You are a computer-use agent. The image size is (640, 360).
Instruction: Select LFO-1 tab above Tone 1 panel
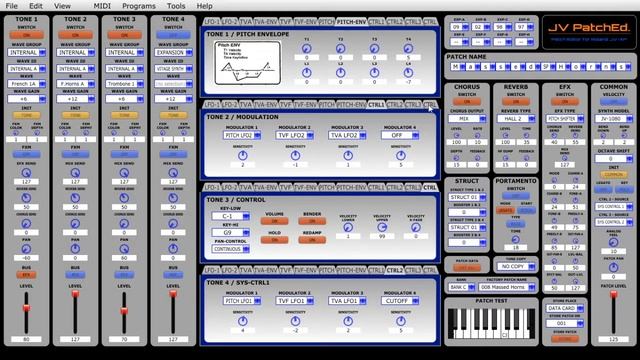pos(211,22)
